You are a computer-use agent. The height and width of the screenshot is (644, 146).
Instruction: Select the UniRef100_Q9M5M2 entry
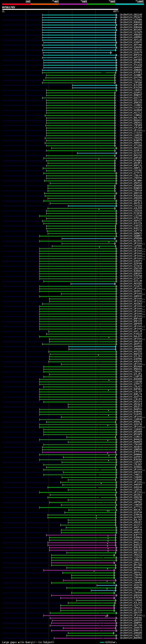click(x=131, y=37)
